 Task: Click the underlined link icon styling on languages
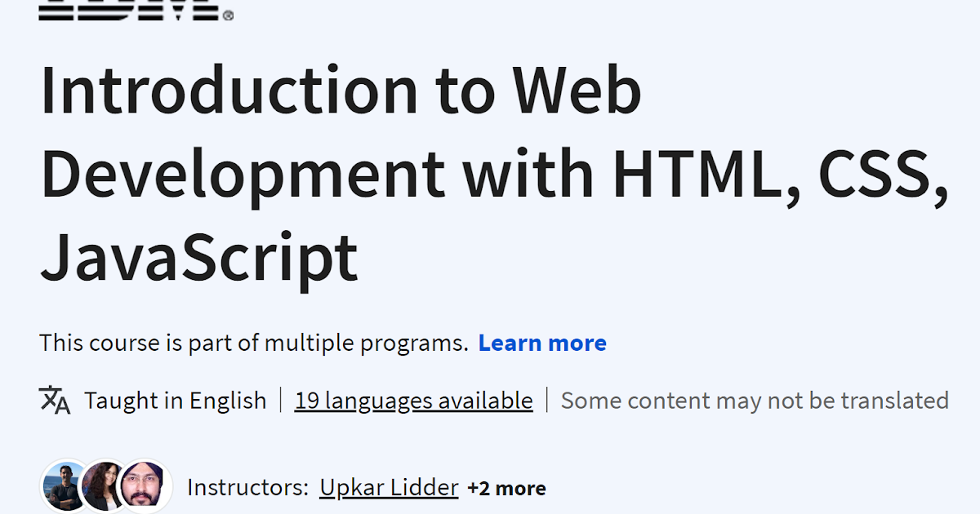(412, 401)
